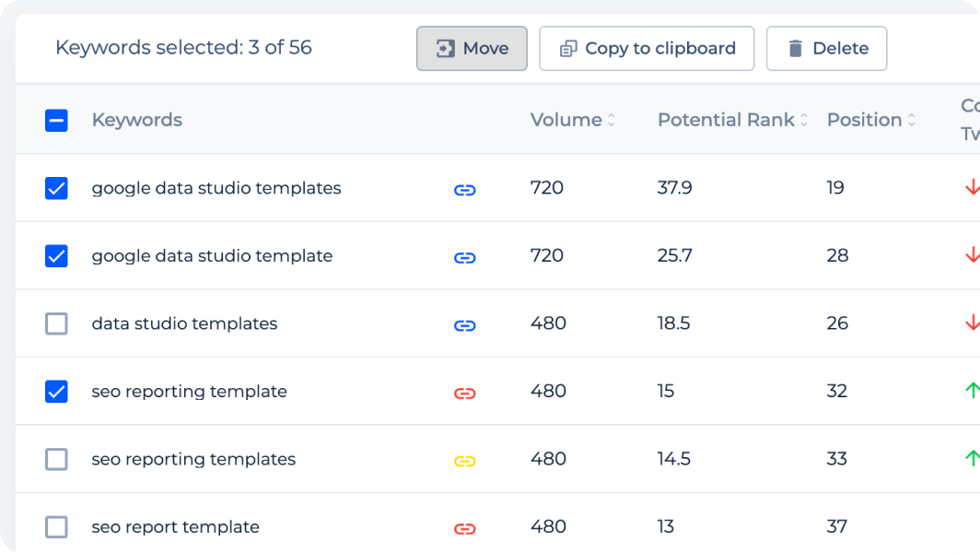Click keyword 'google data studio template'
Screen dimensions: 980x553
coord(212,256)
